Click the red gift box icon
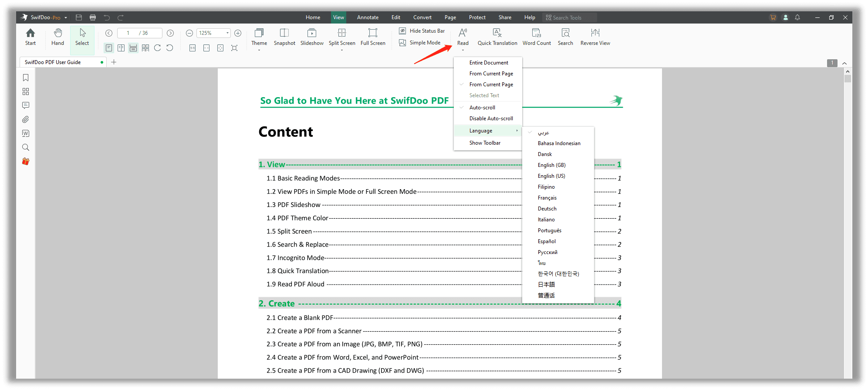 click(26, 161)
